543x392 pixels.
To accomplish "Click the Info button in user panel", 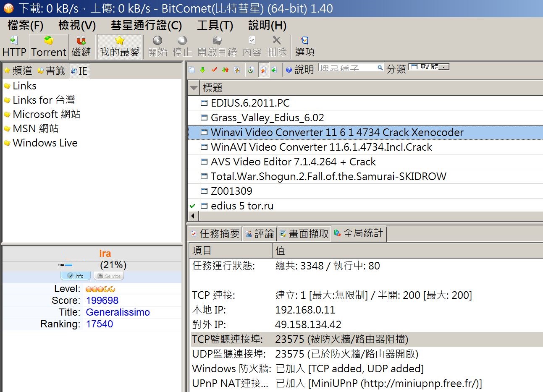I will tap(76, 276).
